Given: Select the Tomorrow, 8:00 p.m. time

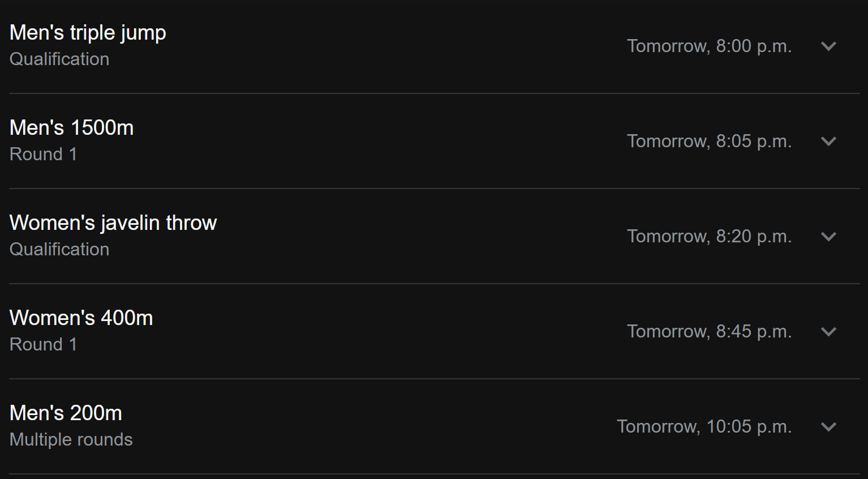Looking at the screenshot, I should click(709, 46).
